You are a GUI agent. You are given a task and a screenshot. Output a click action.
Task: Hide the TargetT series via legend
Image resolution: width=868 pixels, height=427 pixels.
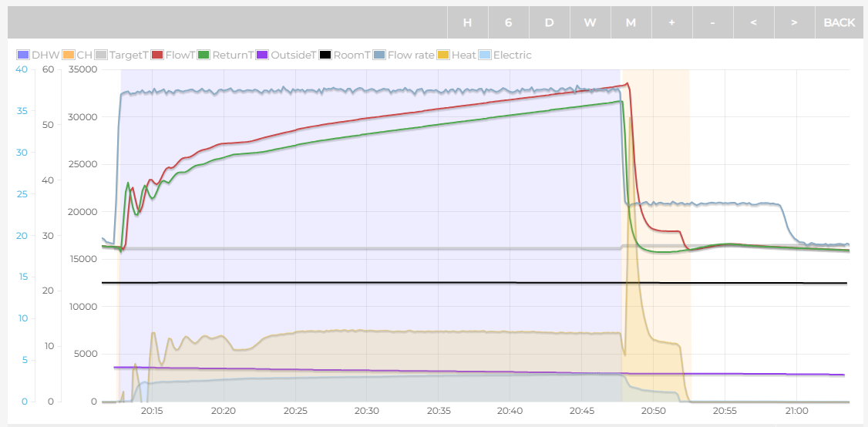coord(121,55)
